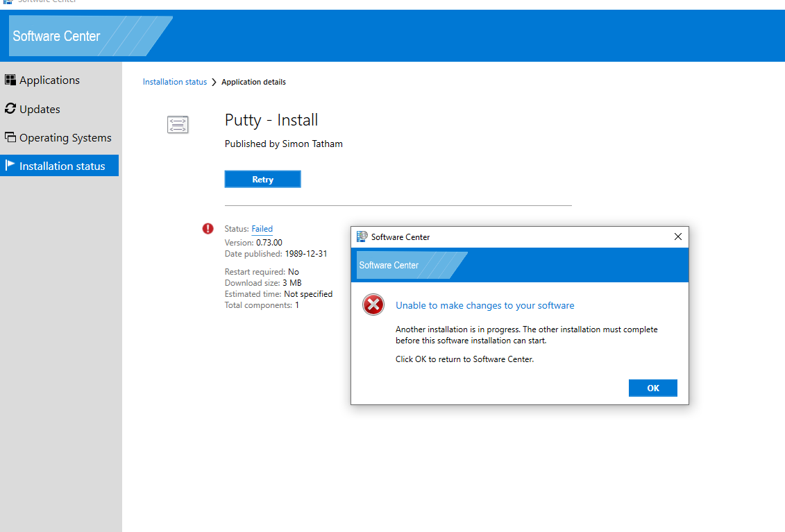Click the 'Putty - Install' title

click(x=271, y=120)
